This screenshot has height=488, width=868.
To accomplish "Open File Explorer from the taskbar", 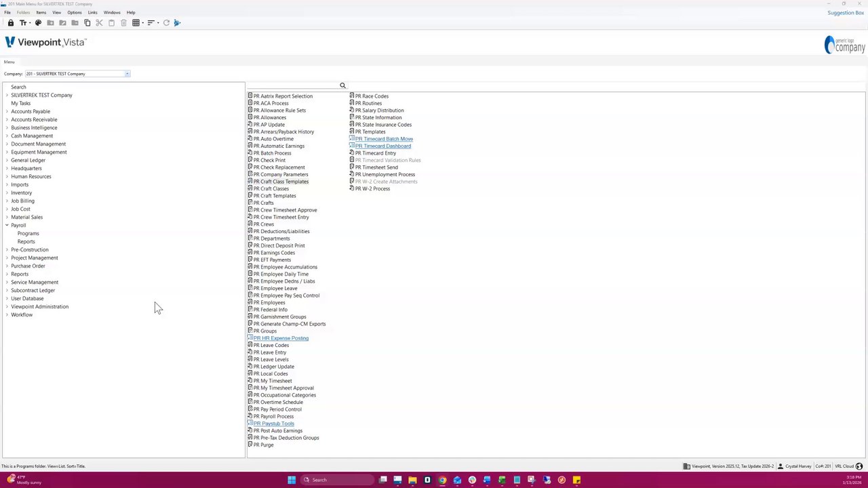I will coord(412,480).
